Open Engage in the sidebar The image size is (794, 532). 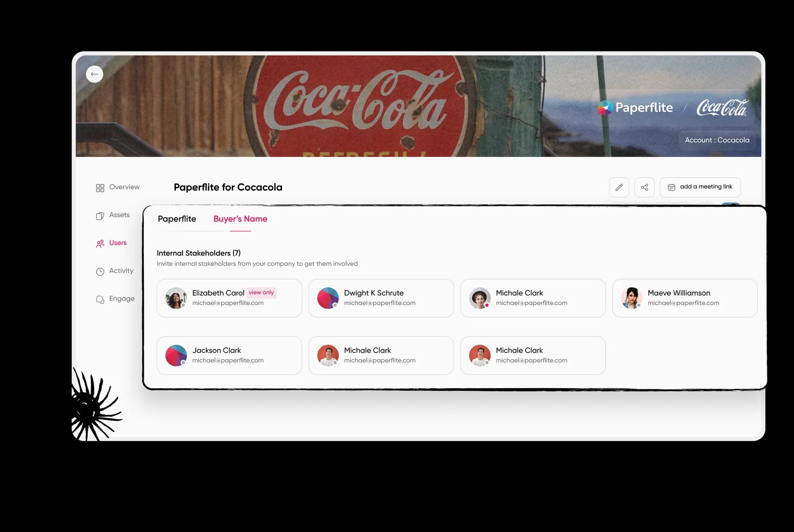click(x=115, y=299)
